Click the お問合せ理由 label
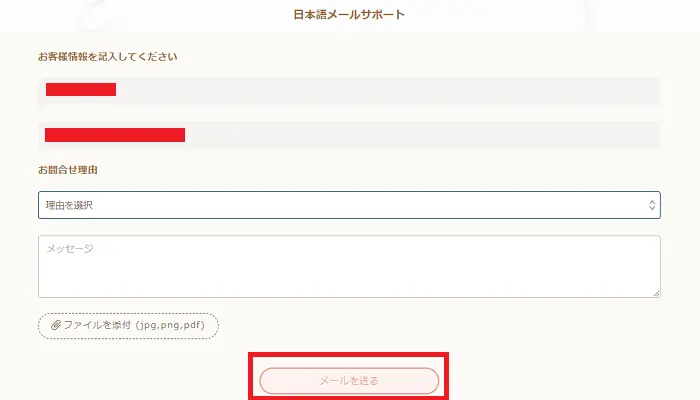700x400 pixels. click(x=68, y=170)
